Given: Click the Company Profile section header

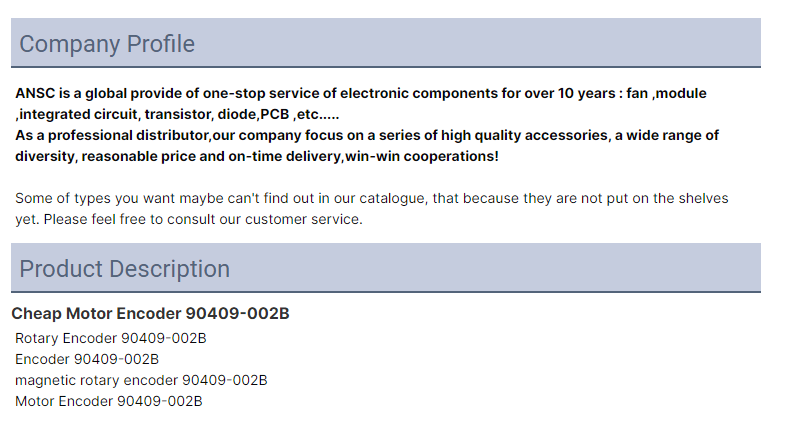Looking at the screenshot, I should point(386,43).
